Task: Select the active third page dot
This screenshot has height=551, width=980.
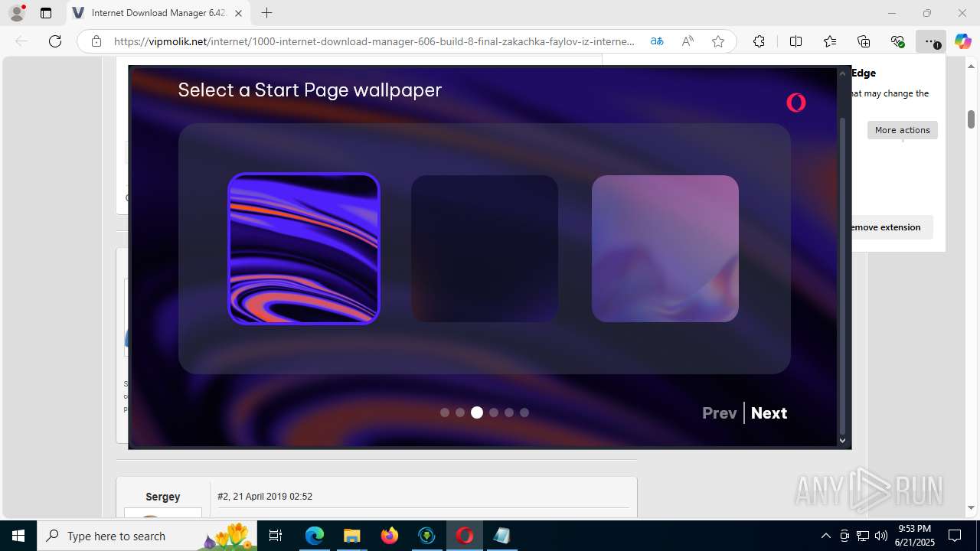Action: [477, 412]
